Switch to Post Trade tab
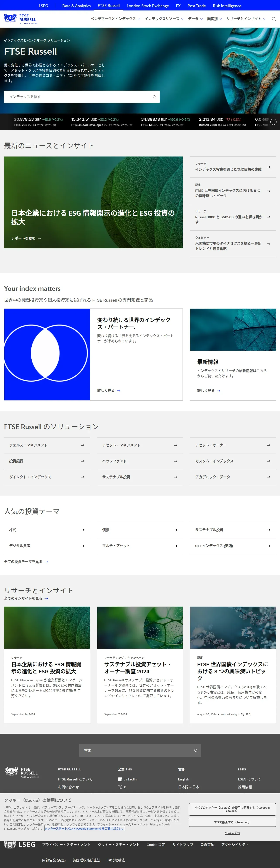The image size is (280, 868). click(x=196, y=6)
